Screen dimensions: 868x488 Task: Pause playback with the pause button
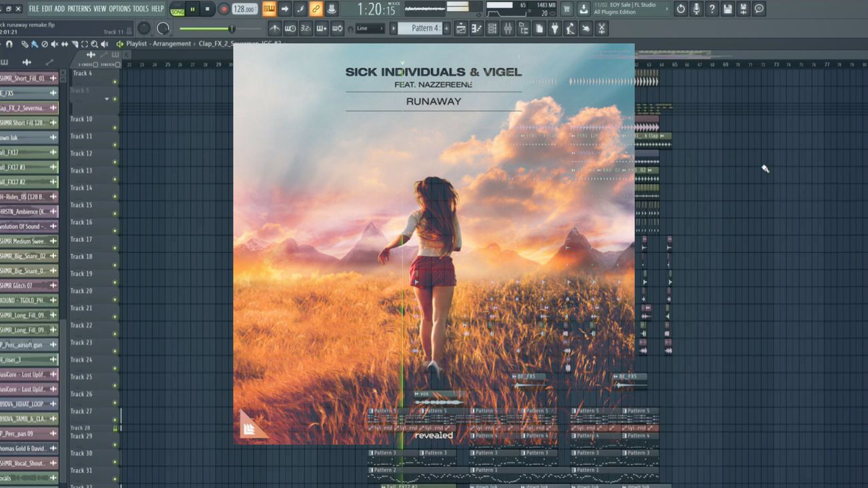tap(192, 9)
